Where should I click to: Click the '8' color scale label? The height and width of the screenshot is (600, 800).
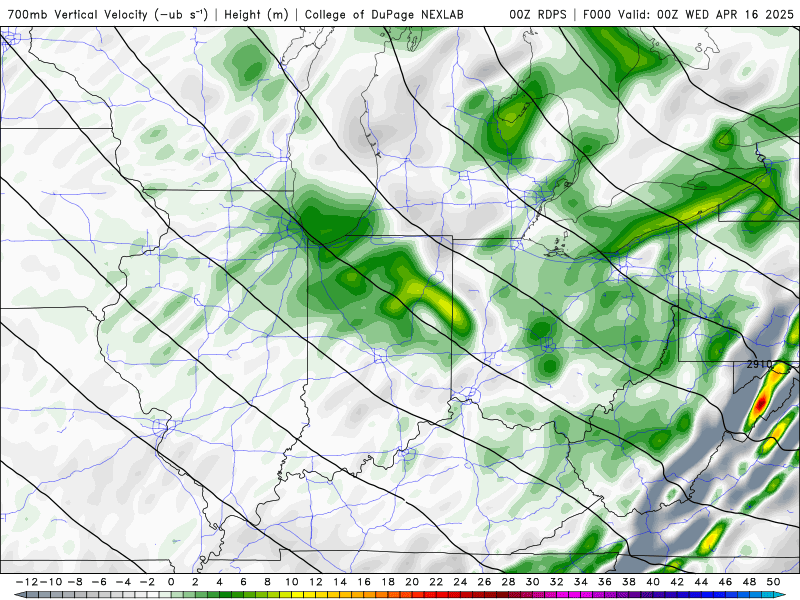point(267,582)
